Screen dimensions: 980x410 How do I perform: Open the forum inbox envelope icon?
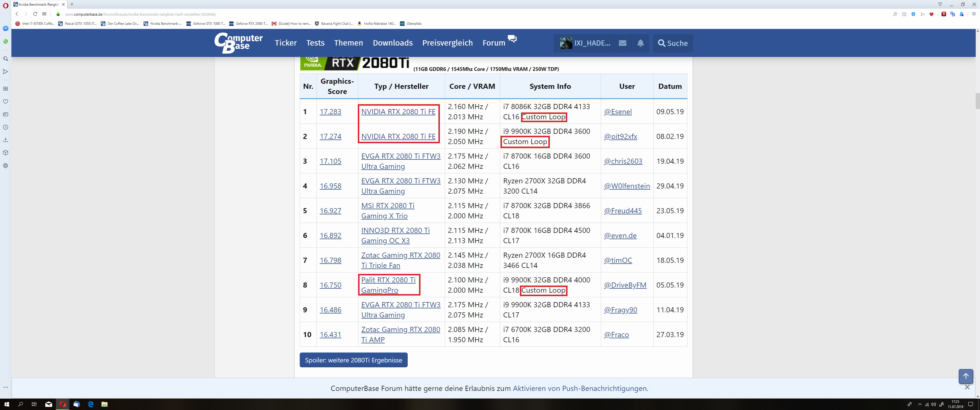(622, 43)
